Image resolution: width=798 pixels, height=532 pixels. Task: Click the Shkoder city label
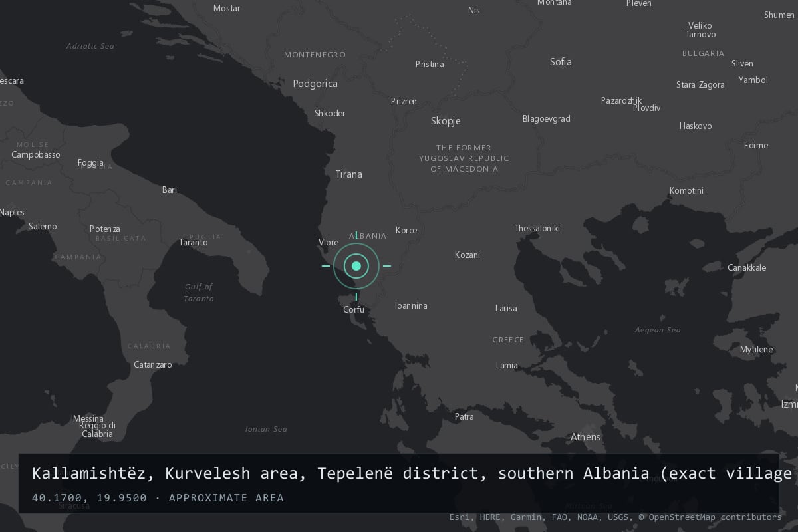tap(330, 114)
